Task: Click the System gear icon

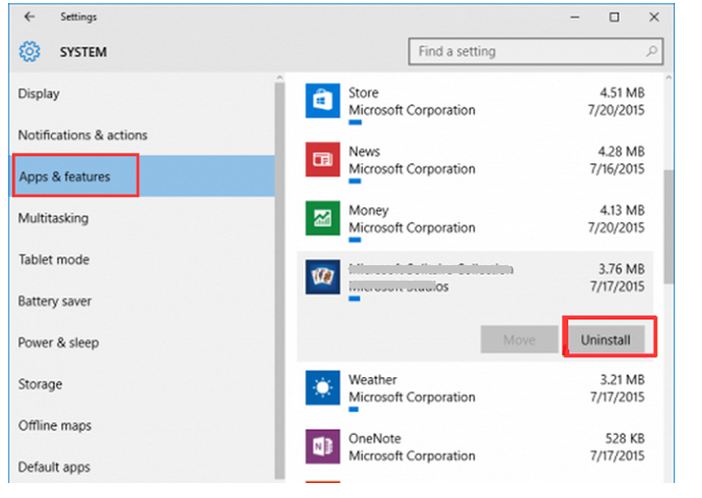Action: 30,52
